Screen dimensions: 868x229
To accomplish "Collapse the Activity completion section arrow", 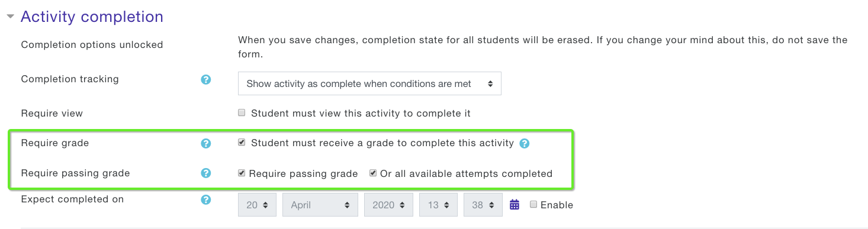I will 10,17.
